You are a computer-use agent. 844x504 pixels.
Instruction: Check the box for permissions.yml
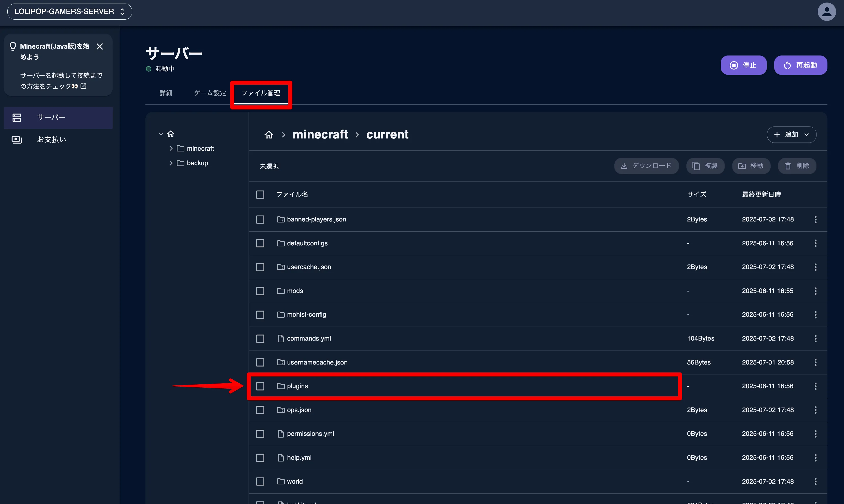point(260,434)
